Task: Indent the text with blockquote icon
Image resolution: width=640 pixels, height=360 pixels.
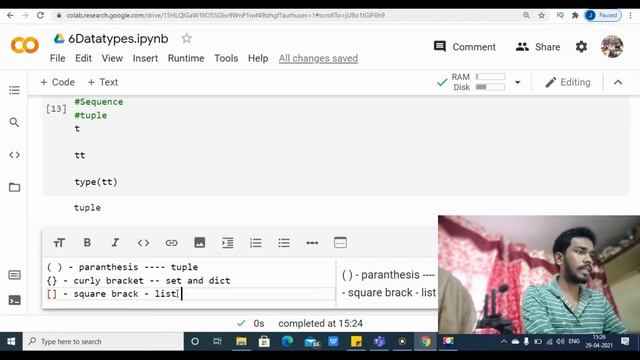Action: (x=228, y=243)
